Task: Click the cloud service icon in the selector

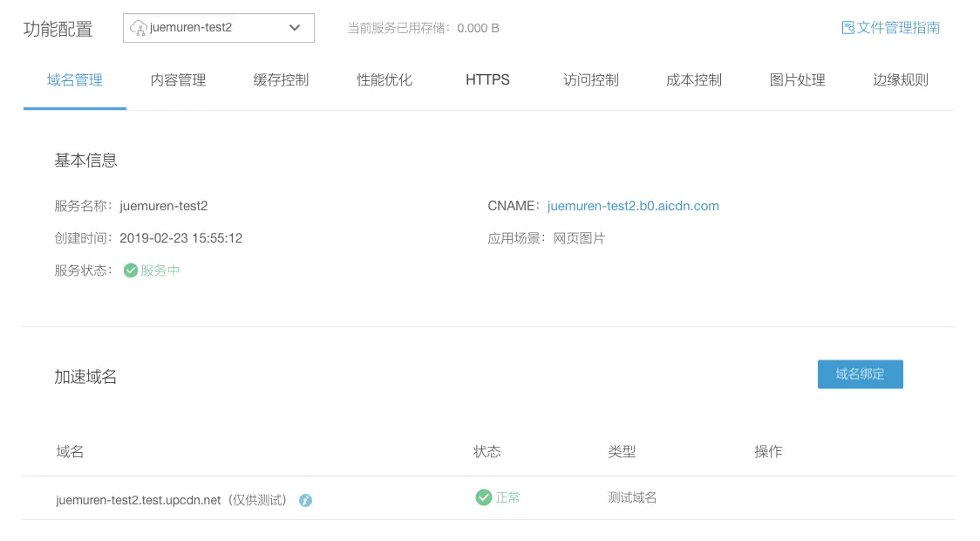Action: point(138,28)
